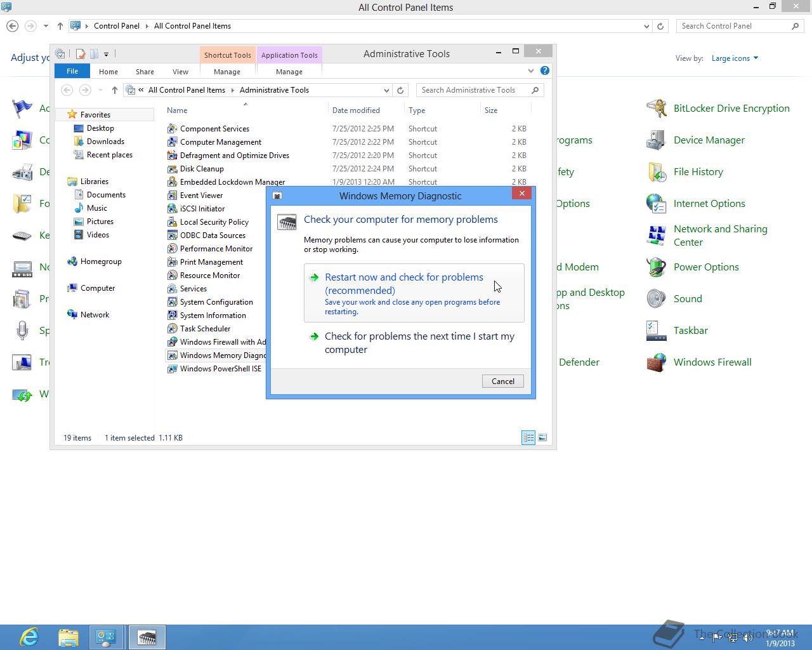
Task: Go up one level in Administrative Tools
Action: point(115,90)
